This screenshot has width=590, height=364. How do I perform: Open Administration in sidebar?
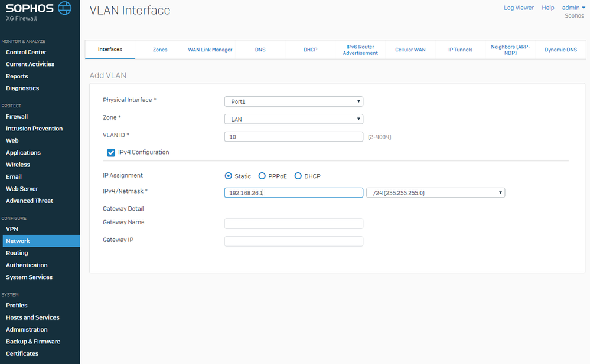tap(27, 329)
